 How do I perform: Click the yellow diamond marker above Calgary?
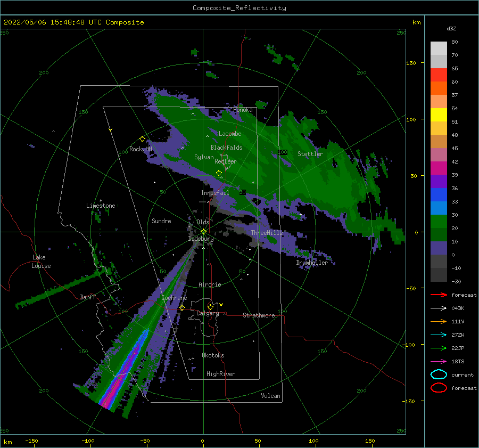(x=210, y=307)
